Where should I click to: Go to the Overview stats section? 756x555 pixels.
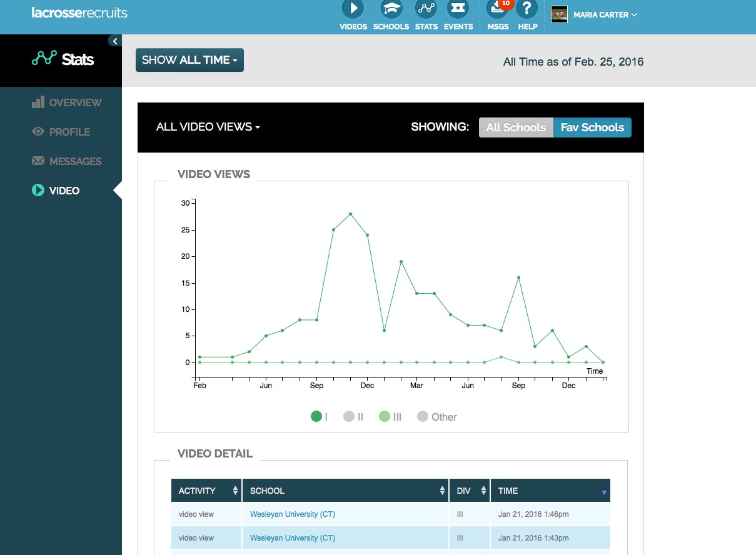[75, 102]
